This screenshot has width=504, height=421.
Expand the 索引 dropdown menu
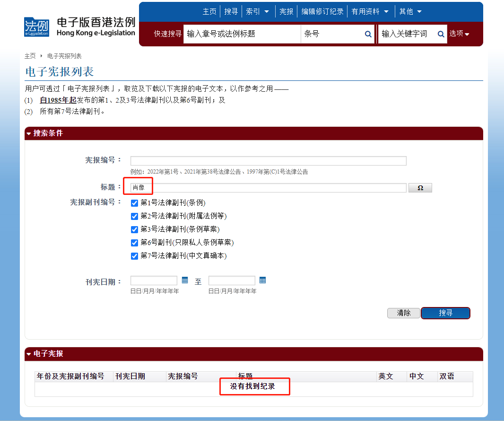257,11
